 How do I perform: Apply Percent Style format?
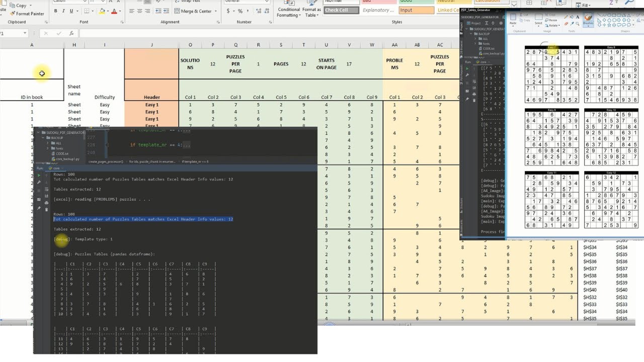[240, 11]
